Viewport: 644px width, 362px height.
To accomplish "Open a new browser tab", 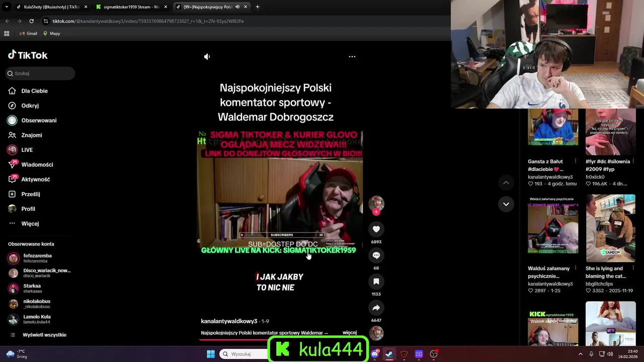I will click(258, 7).
